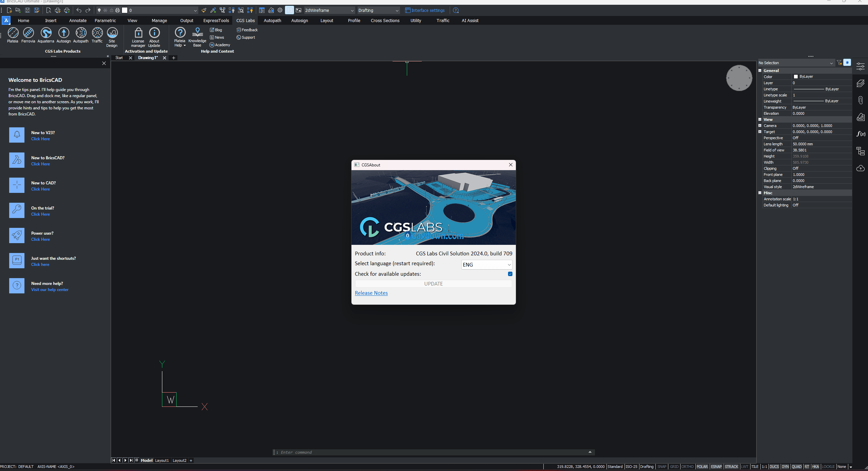Toggle GRID in the status bar
Screen dimensions: 868x471
click(x=674, y=467)
